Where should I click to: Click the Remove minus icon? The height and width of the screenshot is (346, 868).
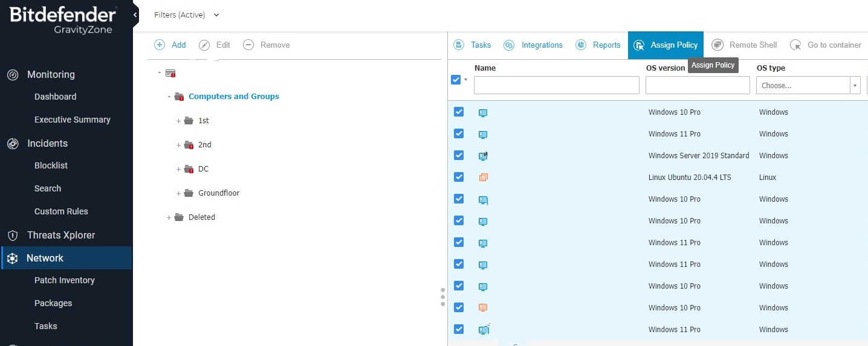pos(248,45)
